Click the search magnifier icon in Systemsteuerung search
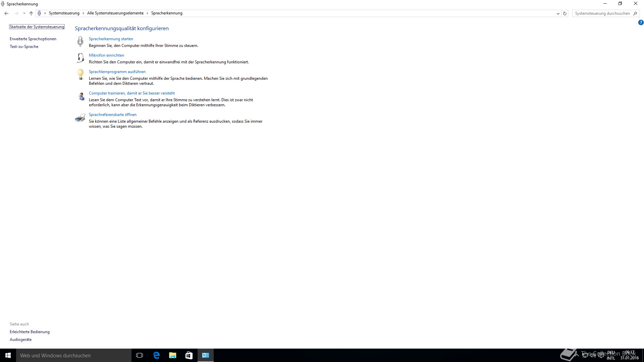The width and height of the screenshot is (644, 362). click(635, 13)
